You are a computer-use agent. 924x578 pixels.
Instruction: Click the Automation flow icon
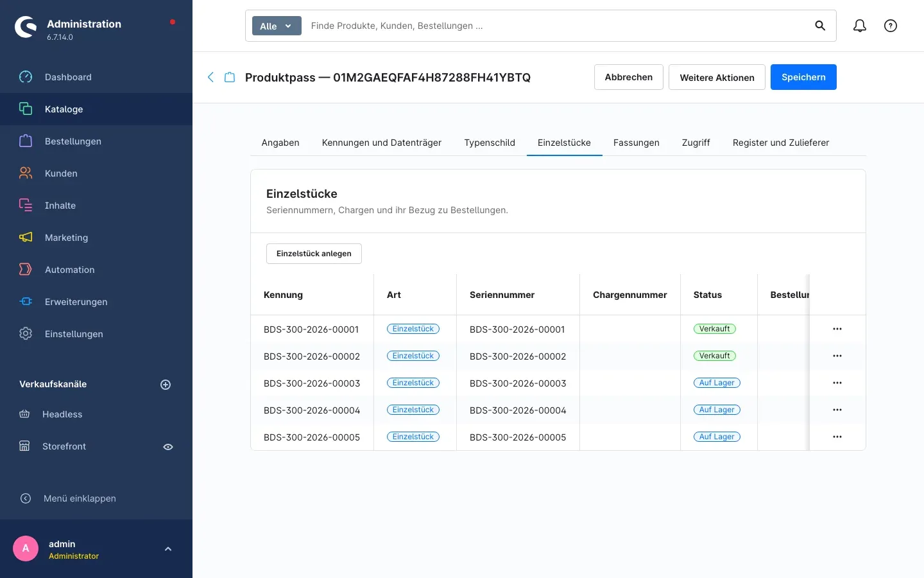[26, 270]
